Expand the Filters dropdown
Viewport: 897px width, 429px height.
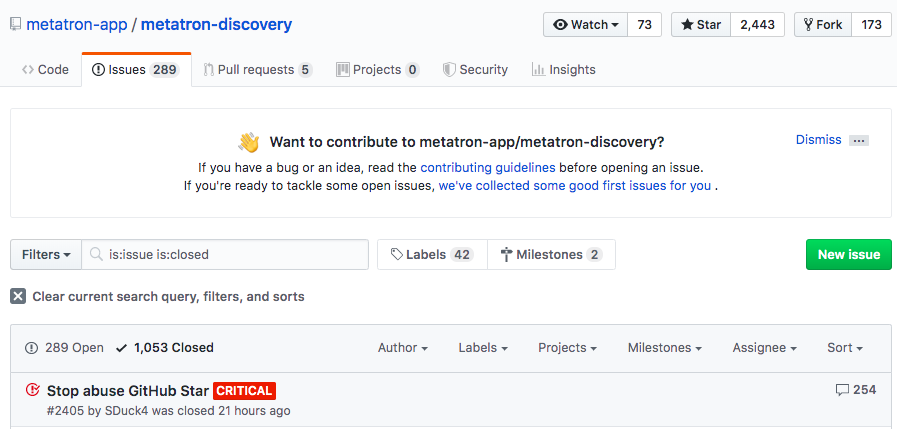pos(46,255)
